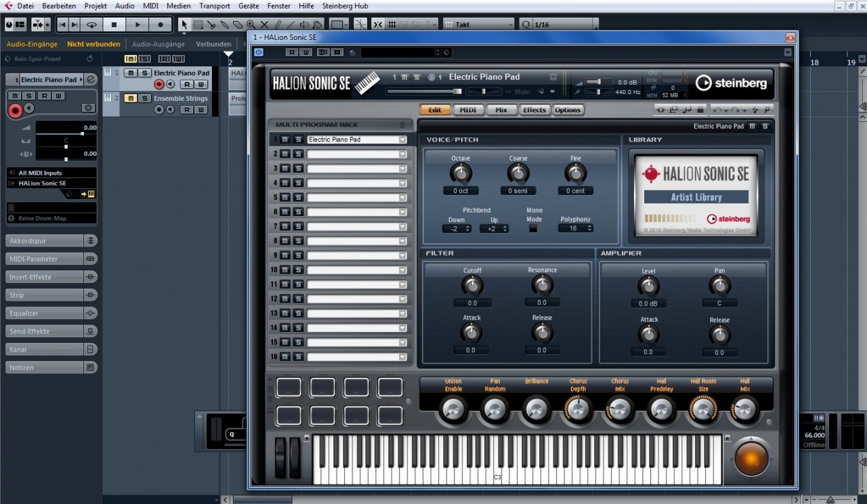This screenshot has height=504, width=867.
Task: Click the Octave knob in Voice/Pitch
Action: click(461, 174)
